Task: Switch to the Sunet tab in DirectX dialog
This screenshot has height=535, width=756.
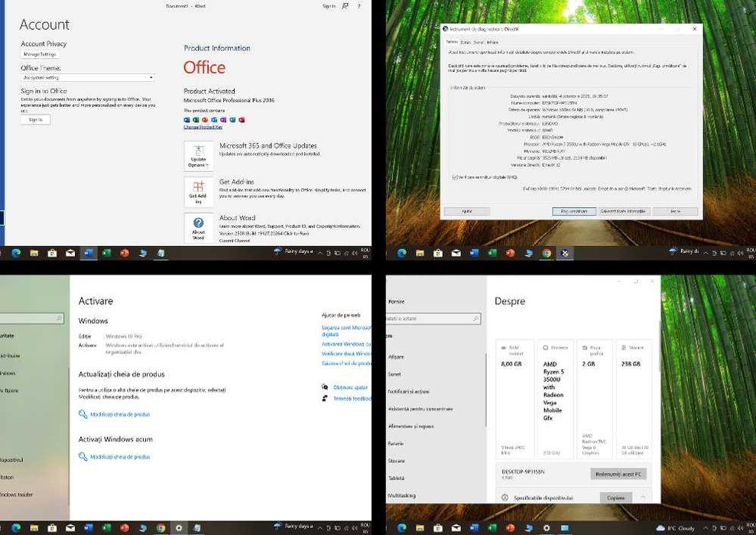Action: pos(479,42)
